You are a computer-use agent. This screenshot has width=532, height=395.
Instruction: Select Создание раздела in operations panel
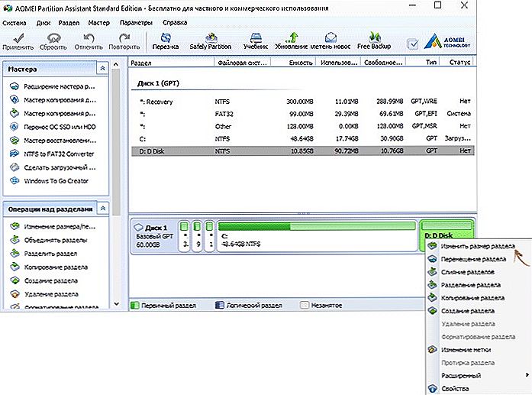[44, 280]
